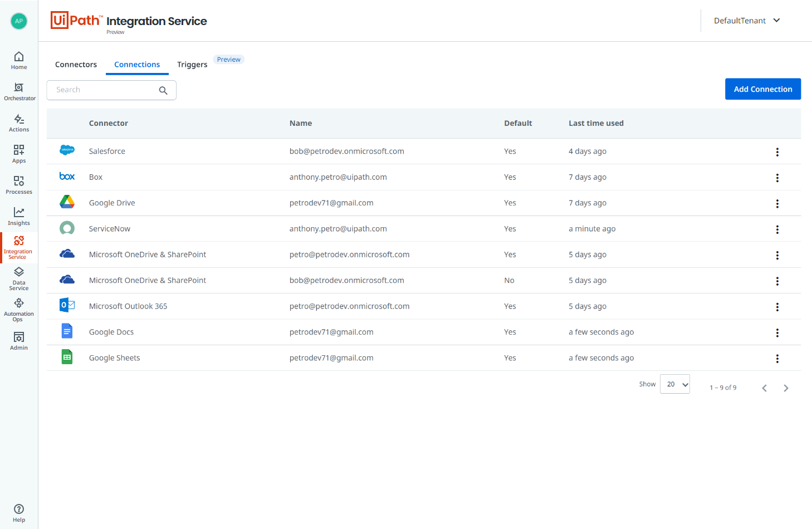Click the Preview badge beside Triggers
The height and width of the screenshot is (529, 812).
(x=229, y=60)
